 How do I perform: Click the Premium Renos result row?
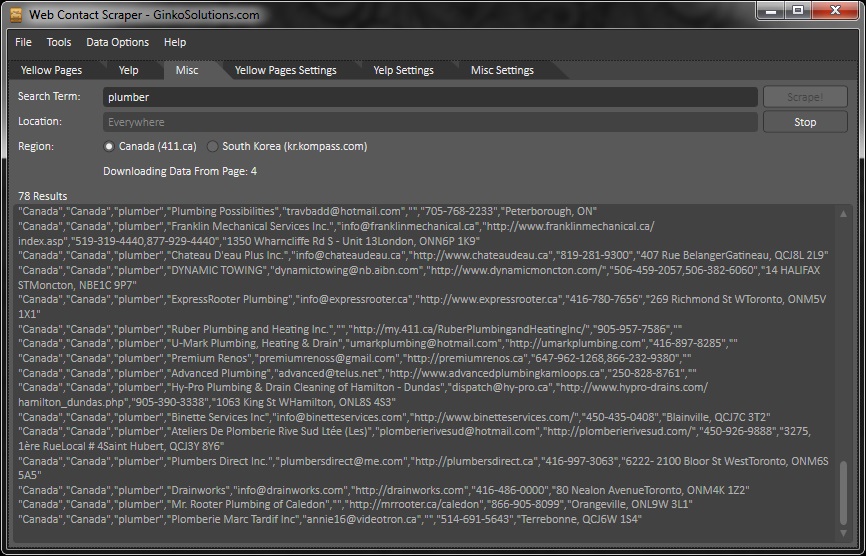pyautogui.click(x=355, y=358)
